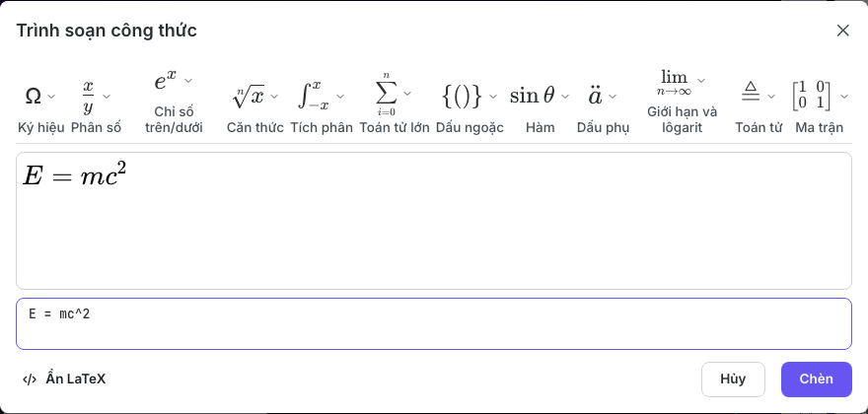Cancel with the Hủy button

tap(733, 379)
